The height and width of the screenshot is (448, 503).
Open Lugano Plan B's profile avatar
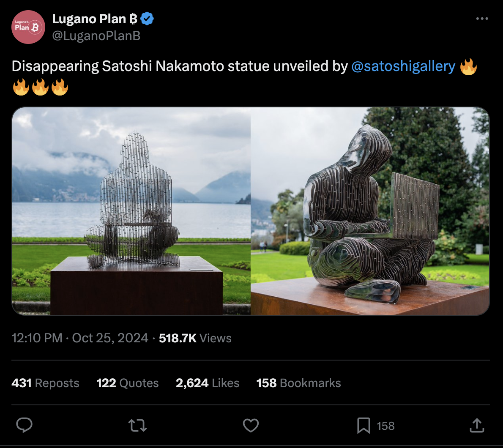28,27
